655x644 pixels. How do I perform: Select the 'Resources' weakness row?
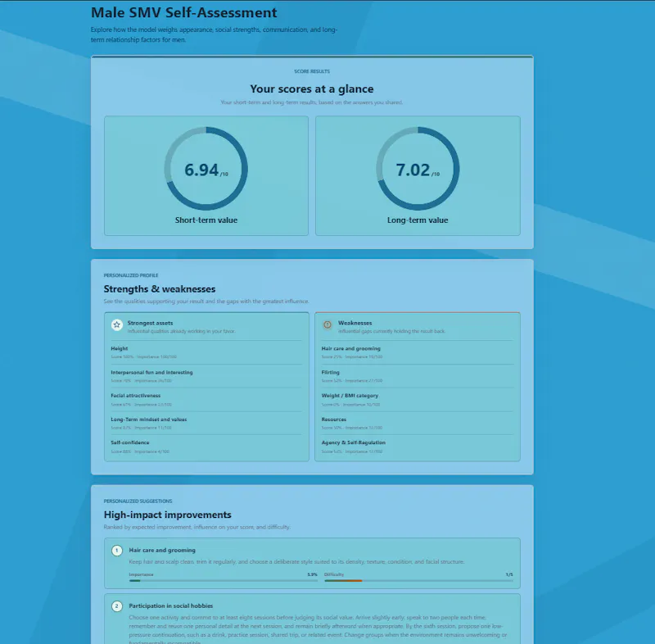click(418, 423)
